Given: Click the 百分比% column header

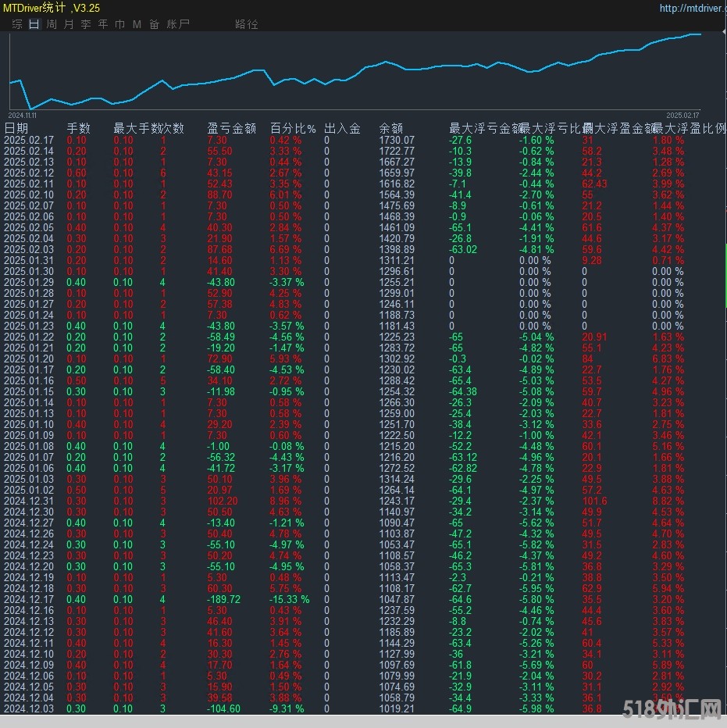Looking at the screenshot, I should pos(293,128).
